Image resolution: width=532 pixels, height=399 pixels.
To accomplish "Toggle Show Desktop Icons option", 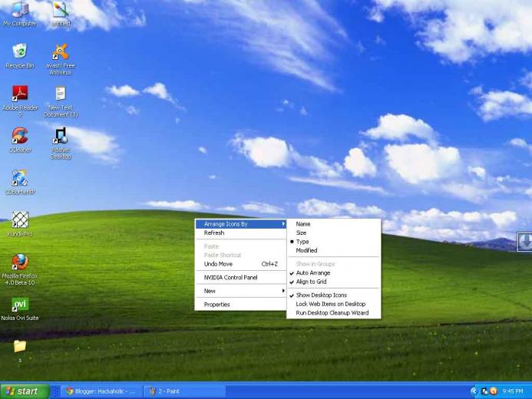I will point(333,295).
